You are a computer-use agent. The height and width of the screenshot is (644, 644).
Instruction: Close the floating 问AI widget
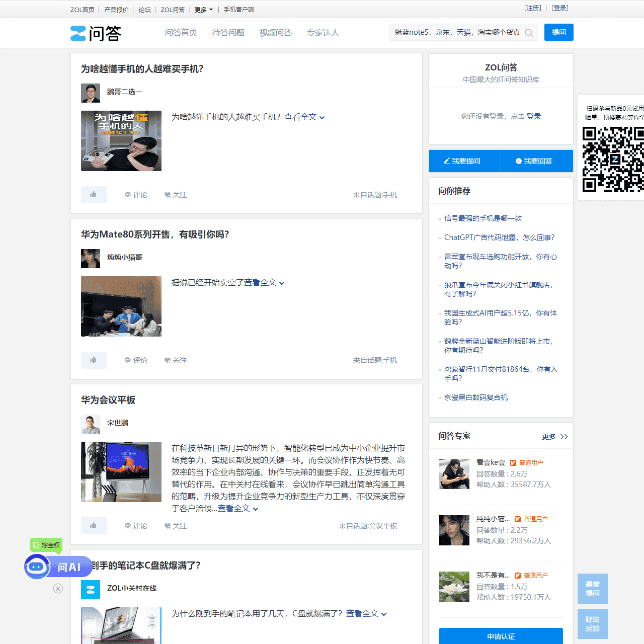58,589
